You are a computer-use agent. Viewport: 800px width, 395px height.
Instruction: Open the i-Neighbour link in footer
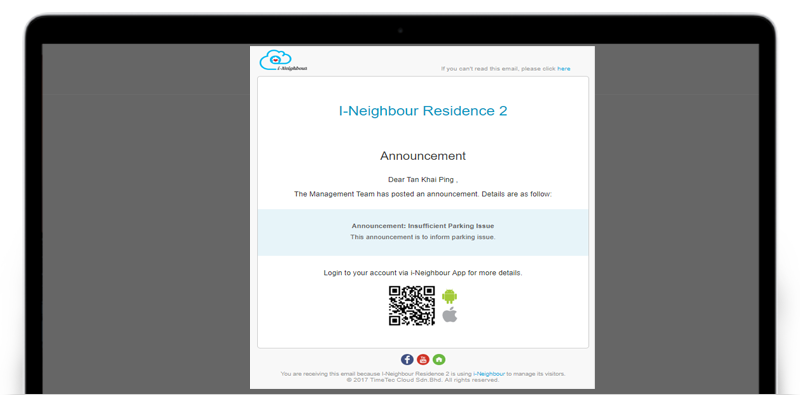[x=489, y=374]
